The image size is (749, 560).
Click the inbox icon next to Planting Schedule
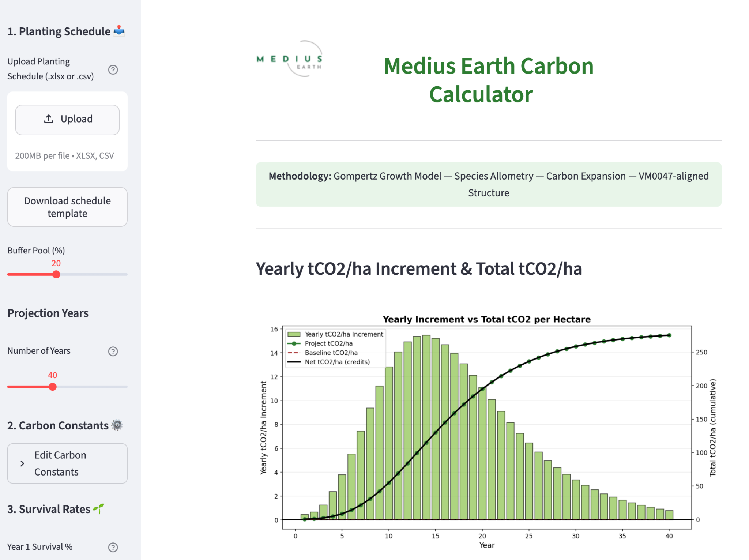click(119, 31)
